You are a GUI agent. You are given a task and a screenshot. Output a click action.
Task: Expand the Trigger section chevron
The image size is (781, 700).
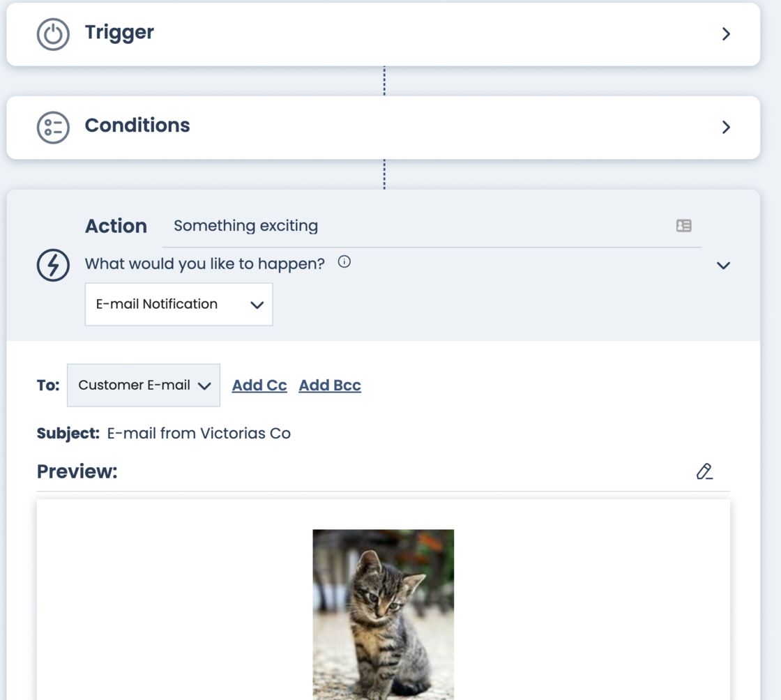coord(726,33)
